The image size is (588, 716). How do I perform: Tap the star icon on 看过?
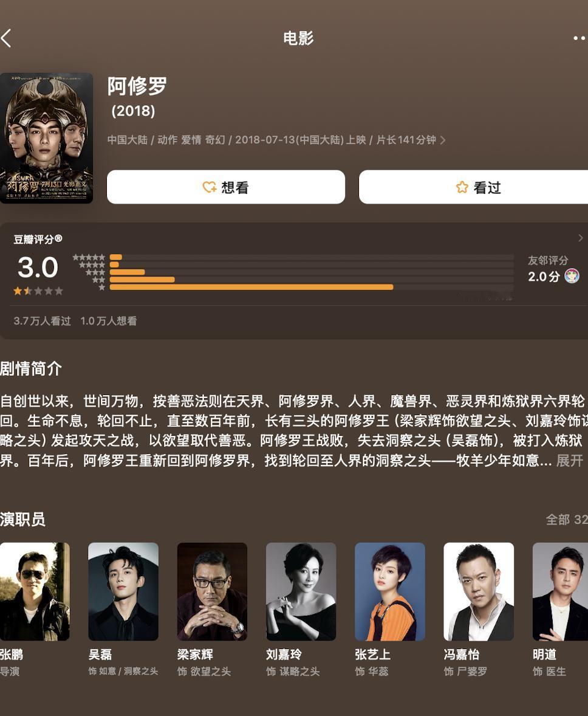click(462, 187)
